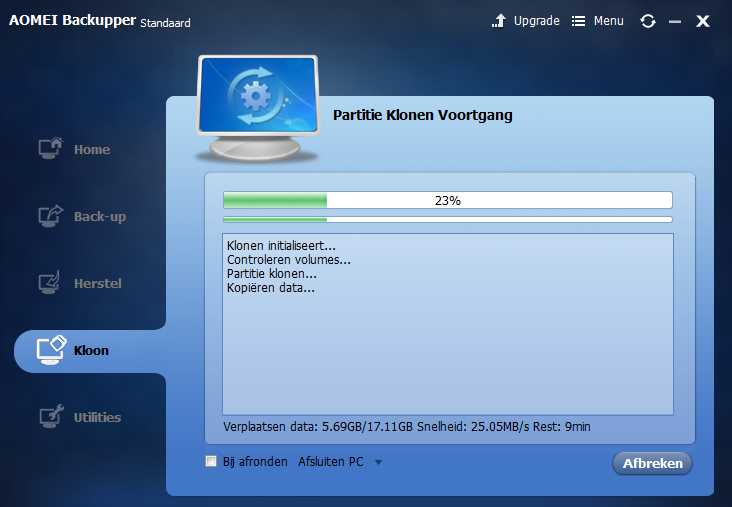Click the Menu list icon

[578, 21]
